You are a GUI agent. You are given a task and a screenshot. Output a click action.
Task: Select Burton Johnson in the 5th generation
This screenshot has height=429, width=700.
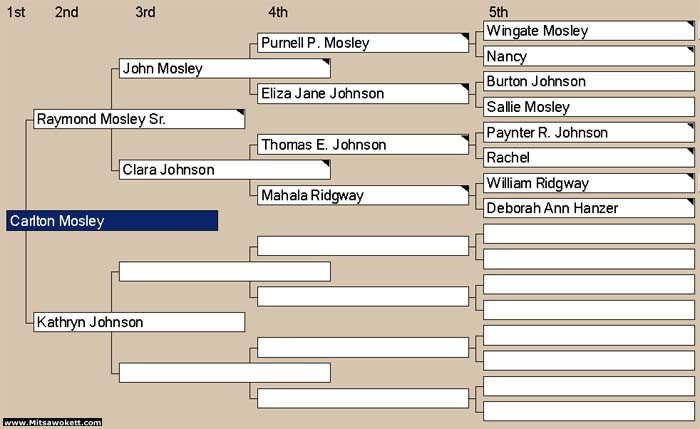[589, 81]
